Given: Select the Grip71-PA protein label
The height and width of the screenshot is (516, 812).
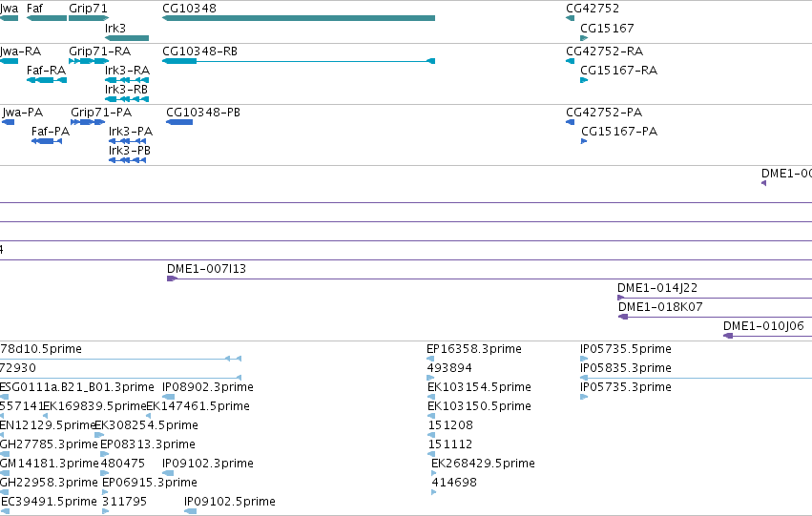Looking at the screenshot, I should [101, 113].
